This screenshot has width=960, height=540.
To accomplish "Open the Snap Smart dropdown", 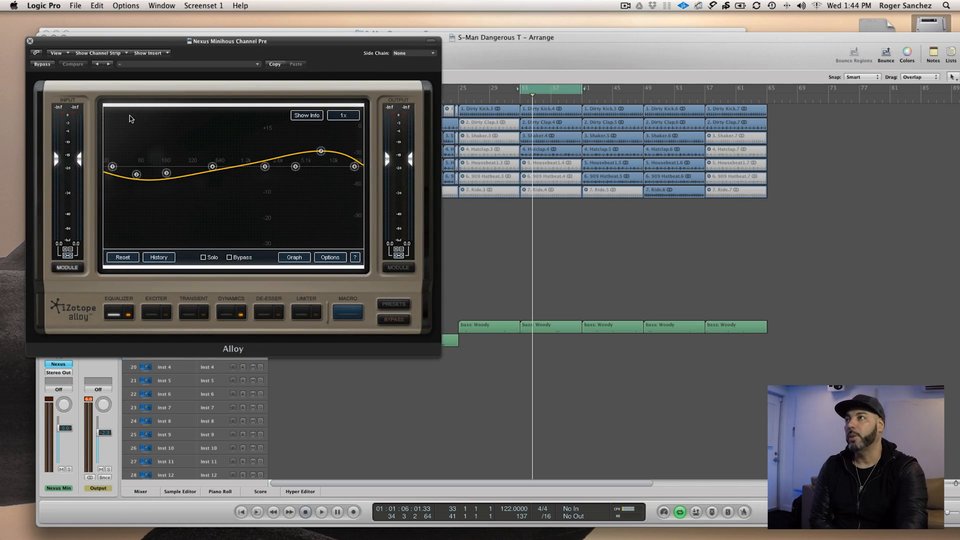I will tap(862, 77).
